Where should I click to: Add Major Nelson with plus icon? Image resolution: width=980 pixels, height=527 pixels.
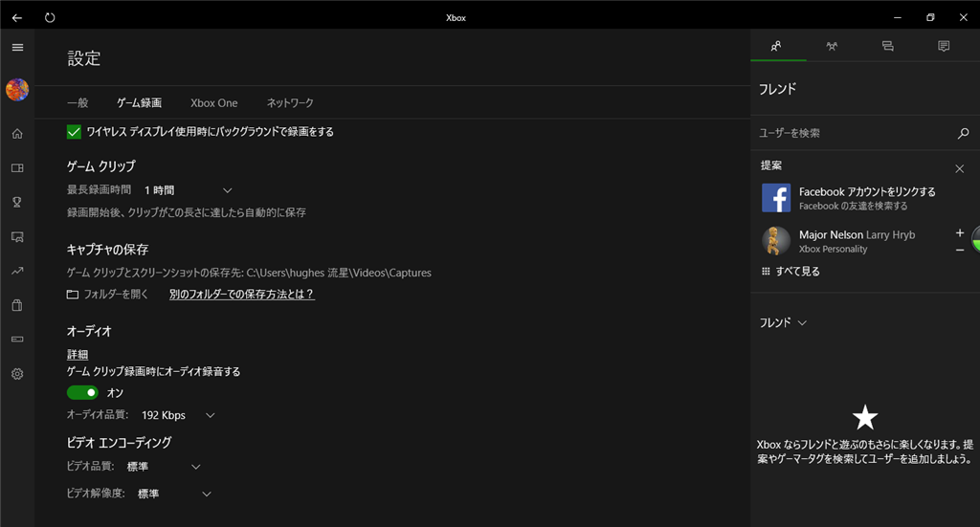coord(959,233)
